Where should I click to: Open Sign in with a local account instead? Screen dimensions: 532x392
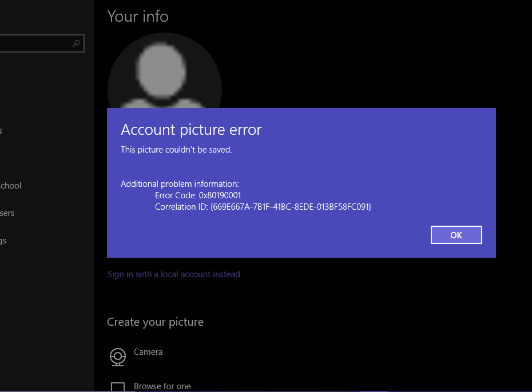pos(173,274)
